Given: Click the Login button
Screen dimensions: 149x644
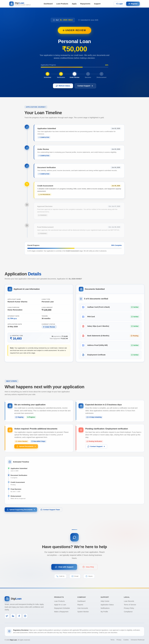Looking at the screenshot, I should click(119, 4).
